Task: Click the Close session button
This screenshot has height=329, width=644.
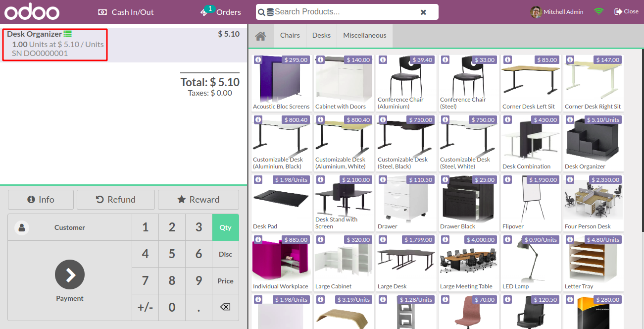Action: coord(626,11)
